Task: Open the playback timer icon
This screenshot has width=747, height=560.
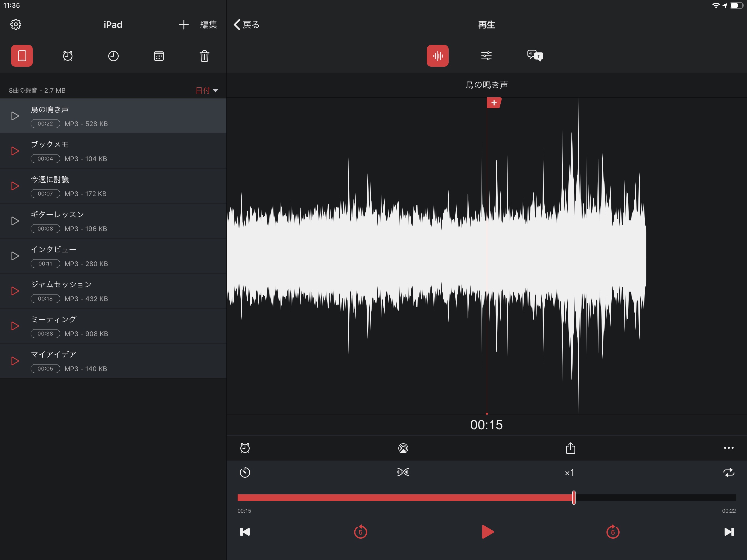Action: [x=245, y=472]
